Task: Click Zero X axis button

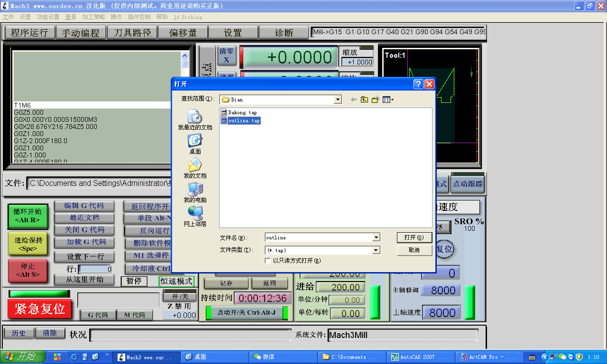Action: pyautogui.click(x=227, y=55)
